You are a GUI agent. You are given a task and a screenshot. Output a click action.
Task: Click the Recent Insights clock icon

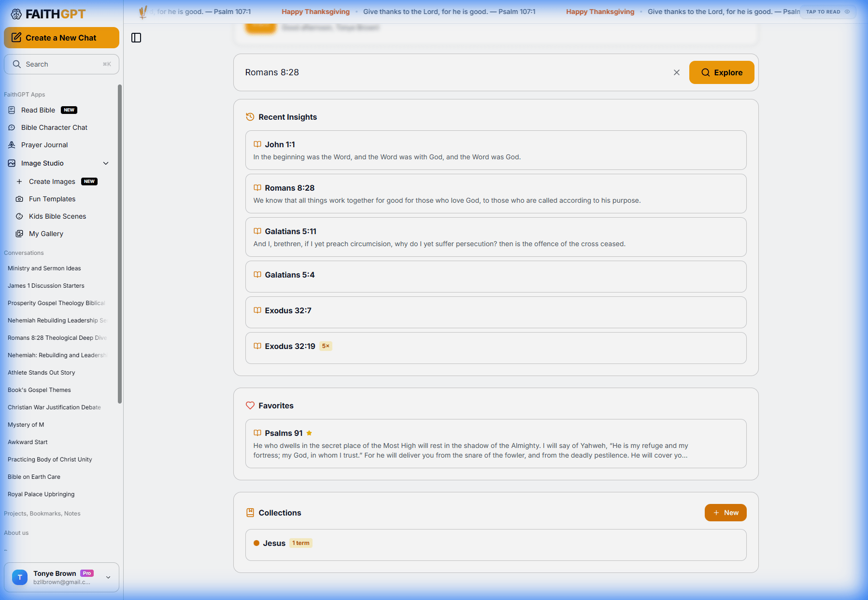point(250,116)
